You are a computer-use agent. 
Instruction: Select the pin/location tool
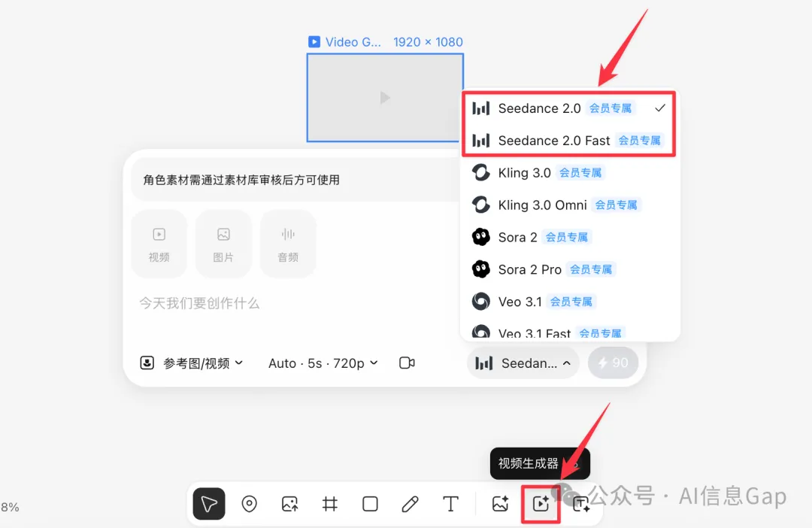(250, 504)
